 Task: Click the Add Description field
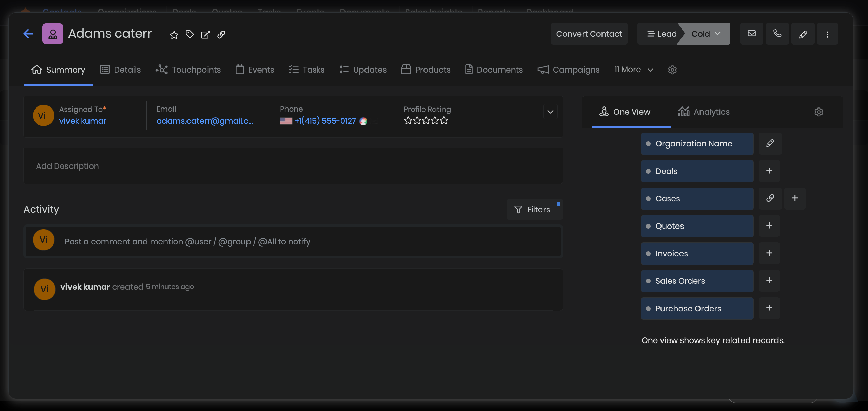coord(293,166)
